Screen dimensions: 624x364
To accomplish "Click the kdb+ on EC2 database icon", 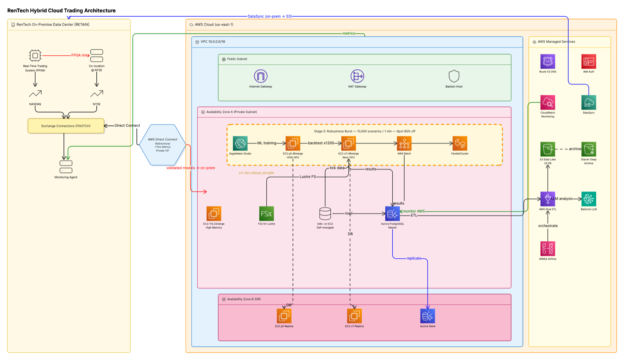I will tap(325, 214).
